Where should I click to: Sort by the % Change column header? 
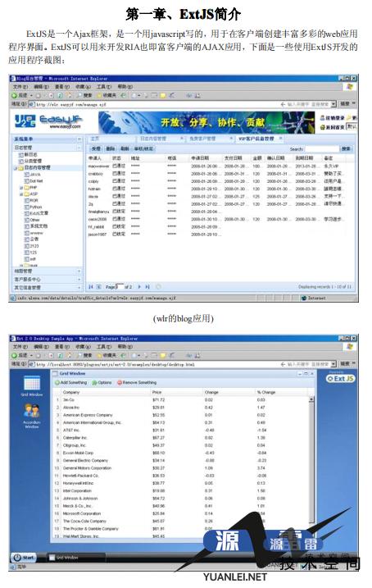pos(281,392)
